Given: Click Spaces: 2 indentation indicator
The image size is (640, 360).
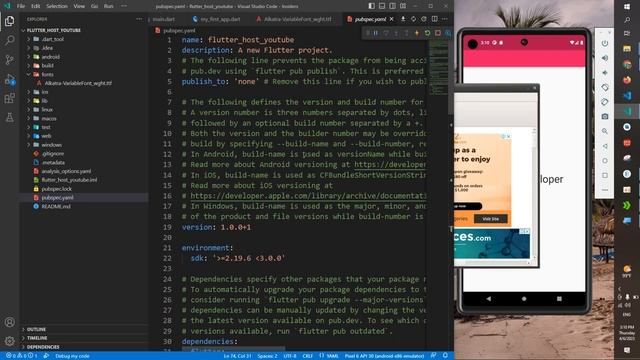Looking at the screenshot, I should click(267, 356).
